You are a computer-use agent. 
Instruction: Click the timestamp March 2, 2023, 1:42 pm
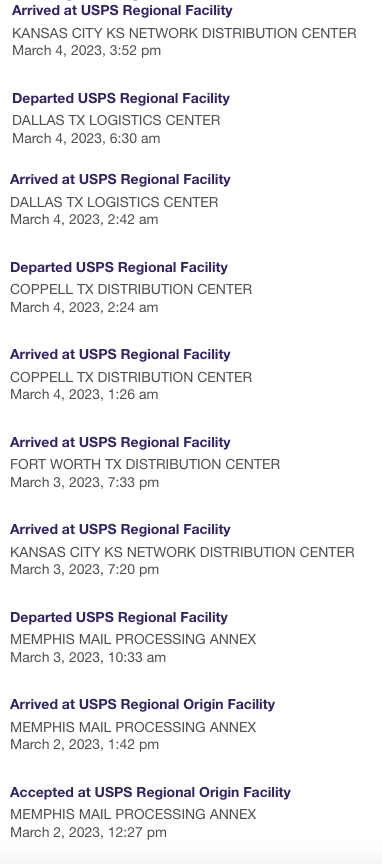point(84,744)
